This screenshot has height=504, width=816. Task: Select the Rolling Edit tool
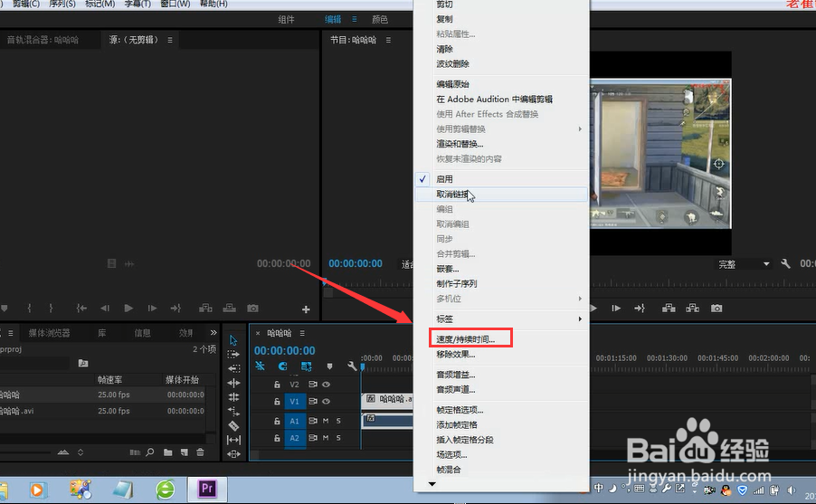coord(233,396)
